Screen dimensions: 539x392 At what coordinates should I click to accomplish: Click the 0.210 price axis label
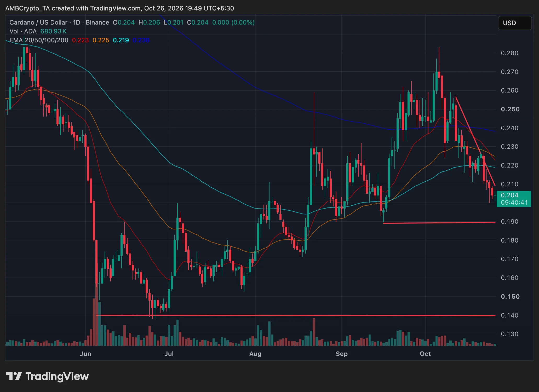coord(509,184)
